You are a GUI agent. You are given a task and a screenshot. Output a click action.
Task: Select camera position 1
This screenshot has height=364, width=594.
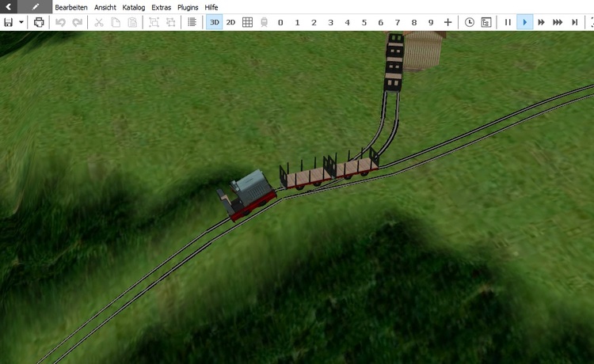[297, 23]
